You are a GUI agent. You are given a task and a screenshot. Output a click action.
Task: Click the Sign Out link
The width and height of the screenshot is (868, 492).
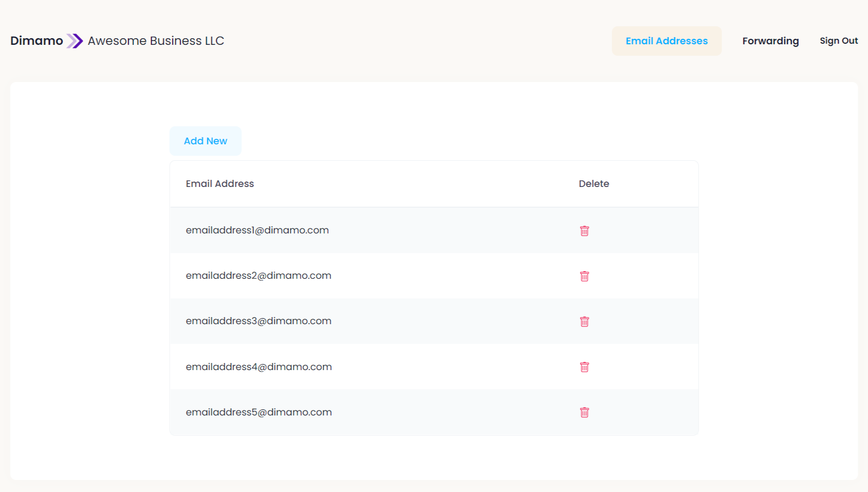click(x=838, y=40)
